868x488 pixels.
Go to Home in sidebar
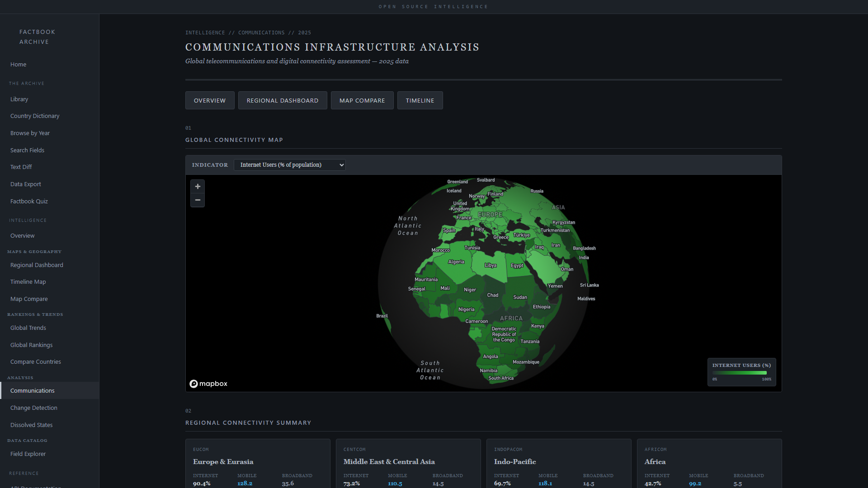tap(19, 65)
